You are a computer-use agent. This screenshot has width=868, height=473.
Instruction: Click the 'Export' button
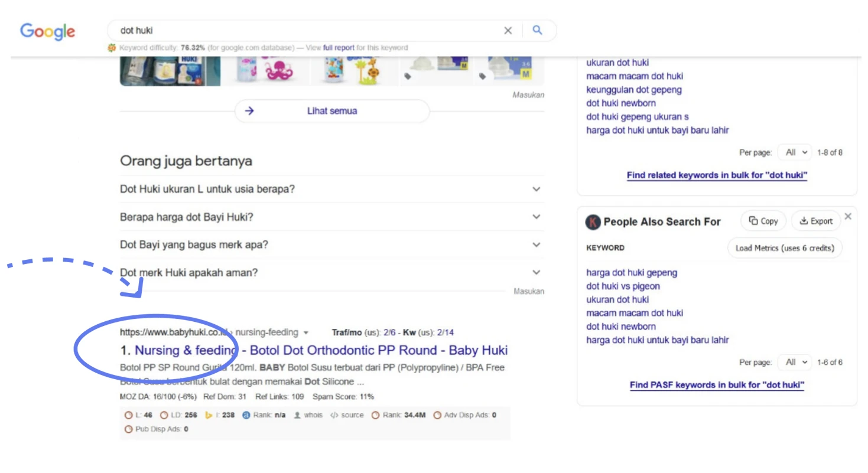(x=816, y=221)
